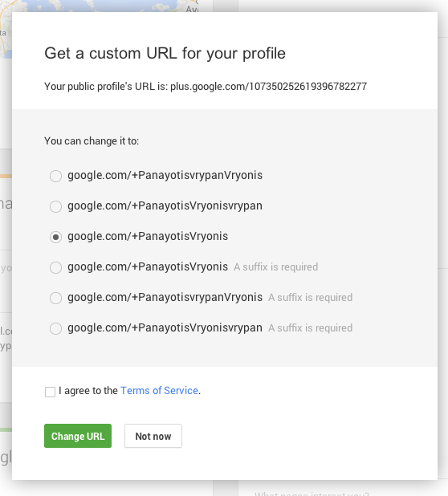
Task: Tick the Terms of Service agreement checkbox
Action: [x=50, y=392]
